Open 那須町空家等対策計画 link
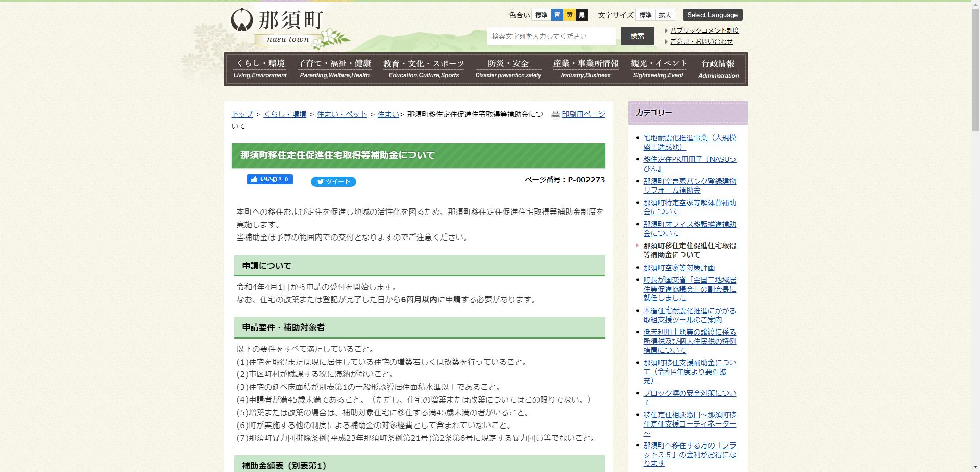 coord(679,268)
